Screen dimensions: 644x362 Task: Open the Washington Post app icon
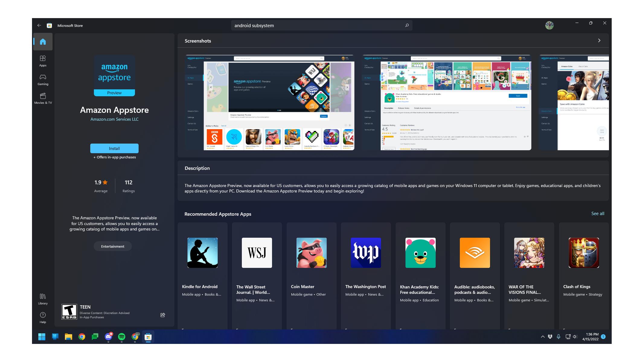click(366, 253)
